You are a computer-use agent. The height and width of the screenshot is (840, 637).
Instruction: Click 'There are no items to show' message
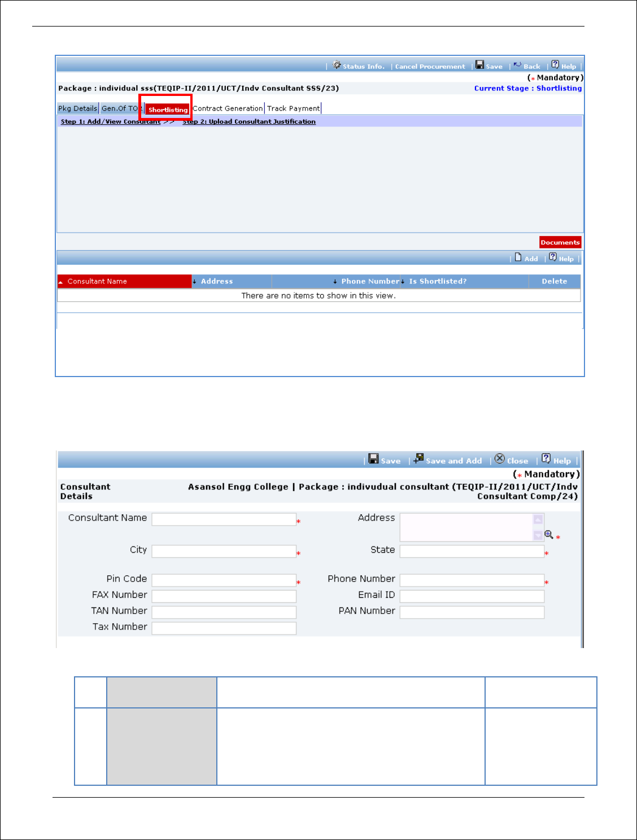[318, 295]
